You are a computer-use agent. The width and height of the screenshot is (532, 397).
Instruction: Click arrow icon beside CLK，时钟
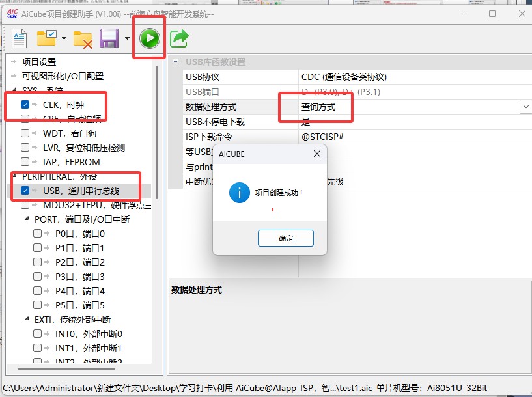click(x=35, y=104)
